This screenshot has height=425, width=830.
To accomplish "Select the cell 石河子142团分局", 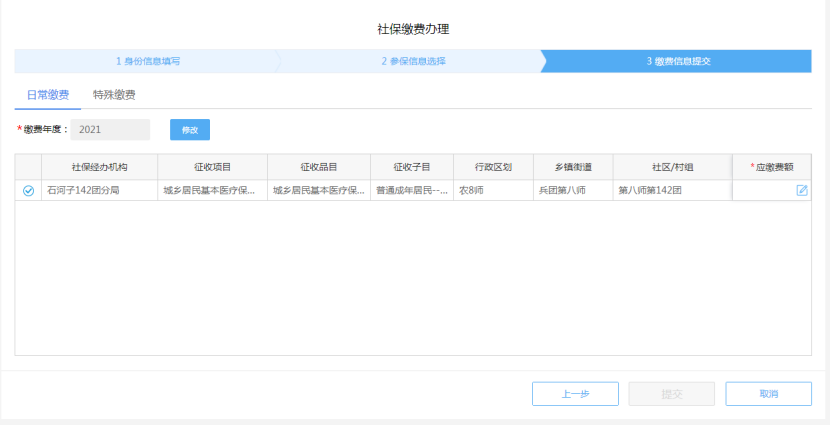I will (100, 191).
